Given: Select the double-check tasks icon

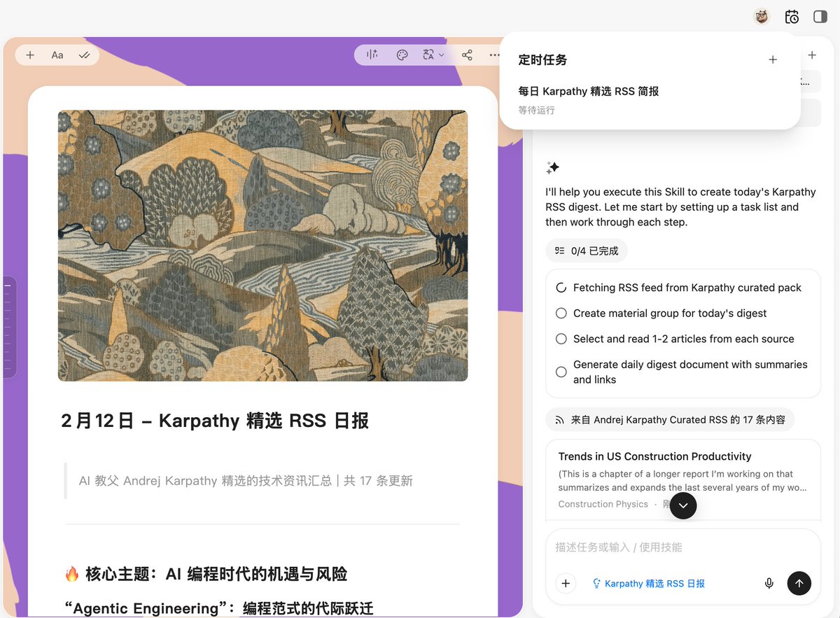Looking at the screenshot, I should pos(85,54).
